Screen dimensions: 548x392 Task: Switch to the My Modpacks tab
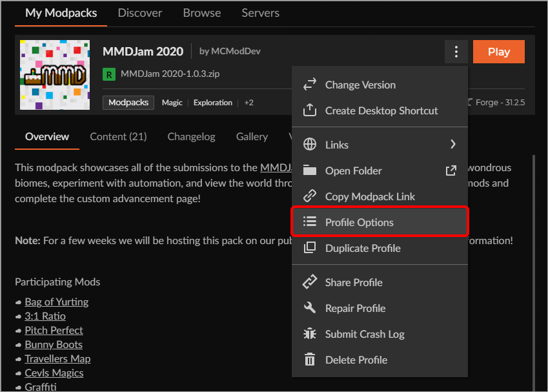click(61, 13)
